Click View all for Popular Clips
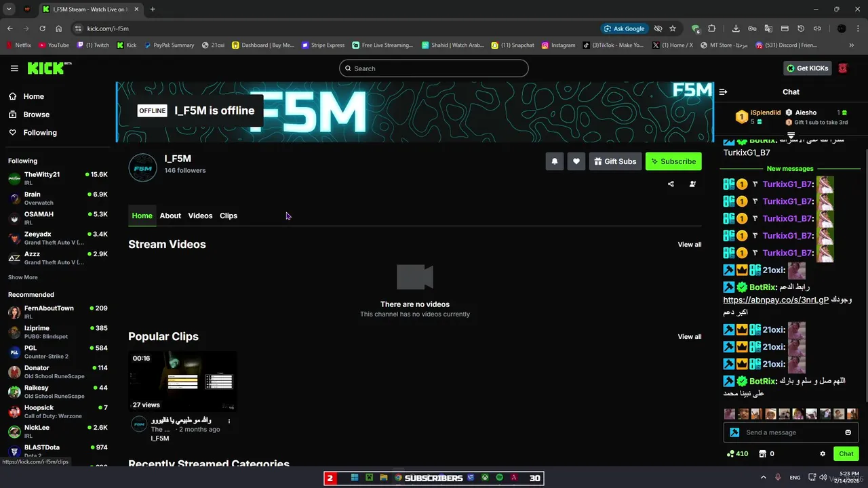Image resolution: width=868 pixels, height=488 pixels. (690, 337)
